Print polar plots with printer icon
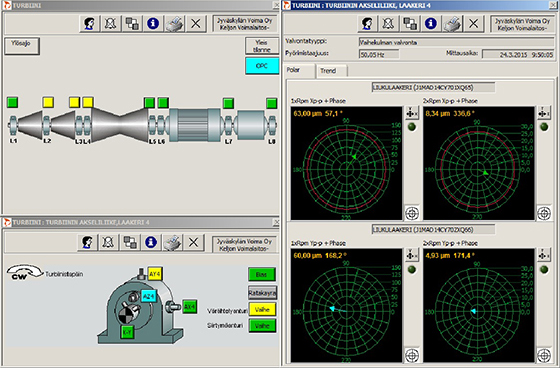This screenshot has height=368, width=560. coord(452,24)
